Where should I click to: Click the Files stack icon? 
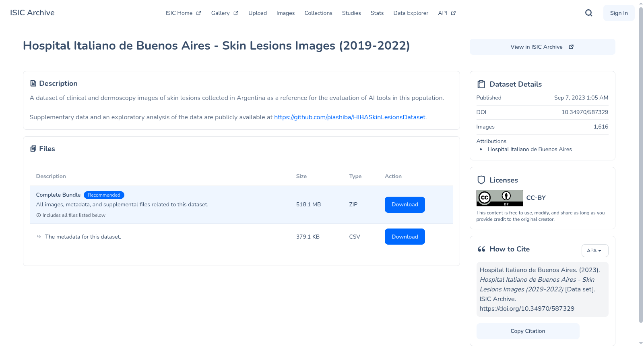(33, 149)
